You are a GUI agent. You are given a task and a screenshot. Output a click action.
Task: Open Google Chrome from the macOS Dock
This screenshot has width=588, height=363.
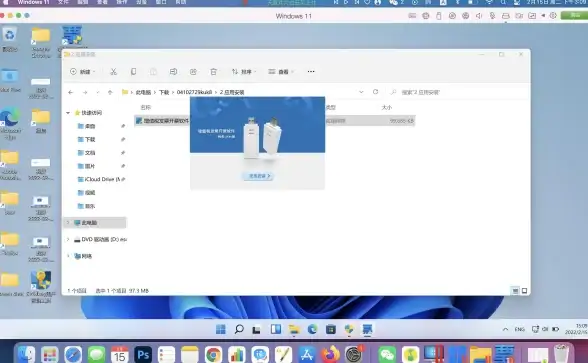(213, 354)
